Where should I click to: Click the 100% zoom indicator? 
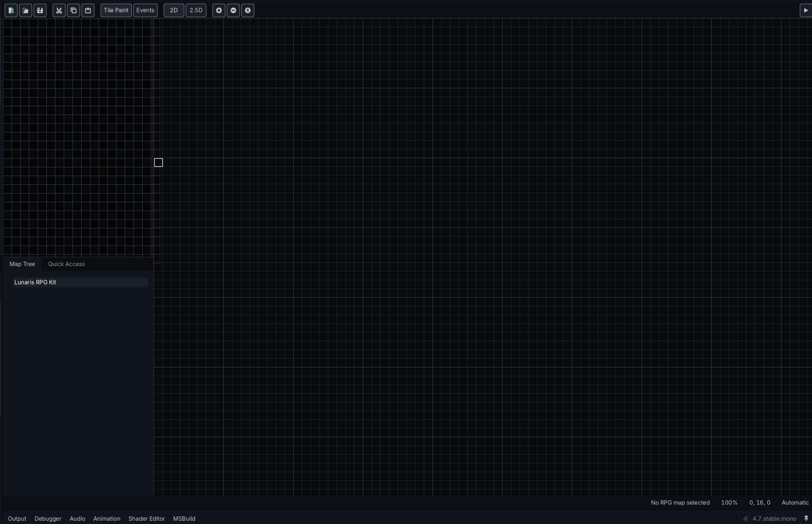point(729,503)
